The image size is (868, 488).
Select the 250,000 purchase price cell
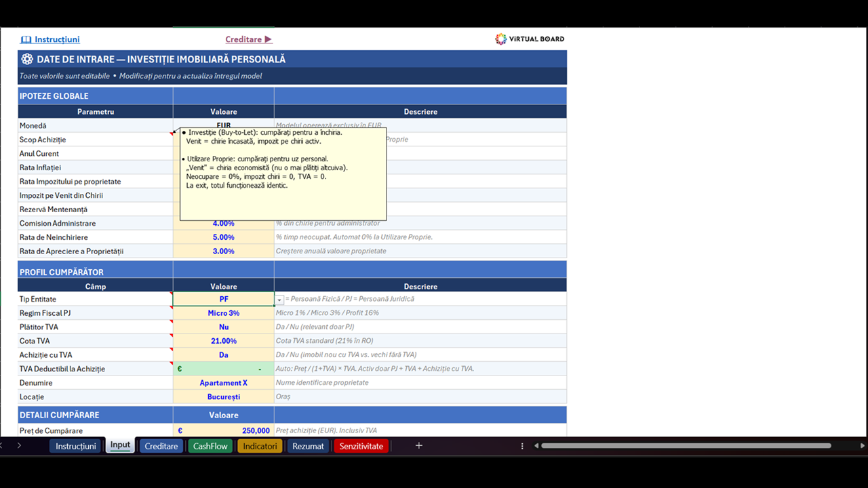click(x=224, y=430)
